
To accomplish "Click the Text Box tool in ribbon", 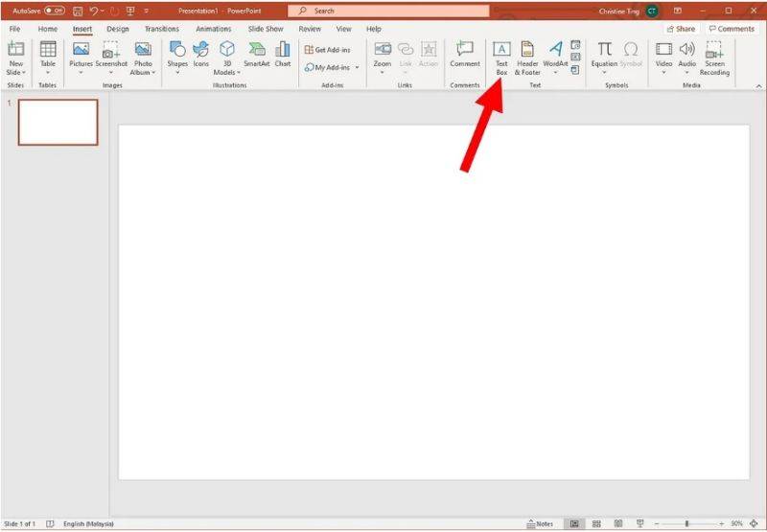I will pyautogui.click(x=500, y=56).
